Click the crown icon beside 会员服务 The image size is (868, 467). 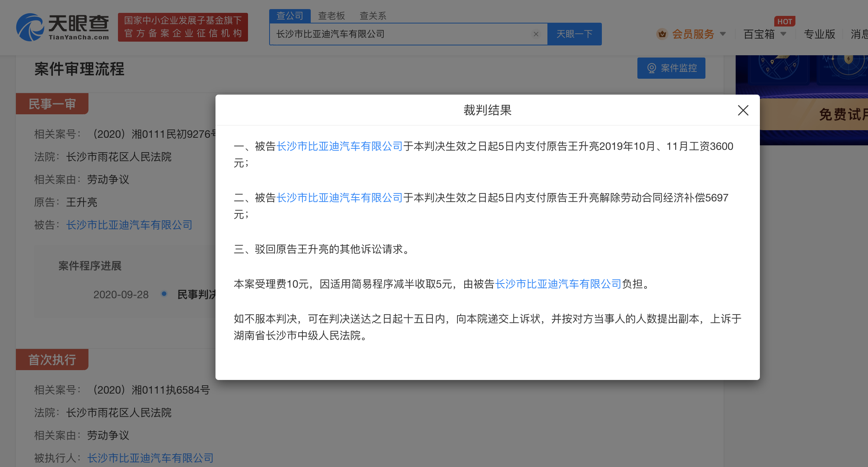tap(662, 34)
